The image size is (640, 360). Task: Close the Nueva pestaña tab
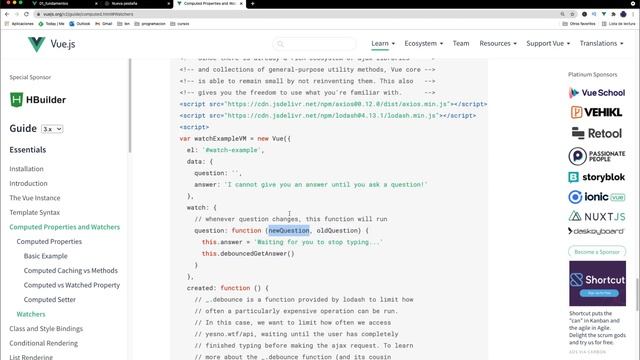[x=169, y=3]
